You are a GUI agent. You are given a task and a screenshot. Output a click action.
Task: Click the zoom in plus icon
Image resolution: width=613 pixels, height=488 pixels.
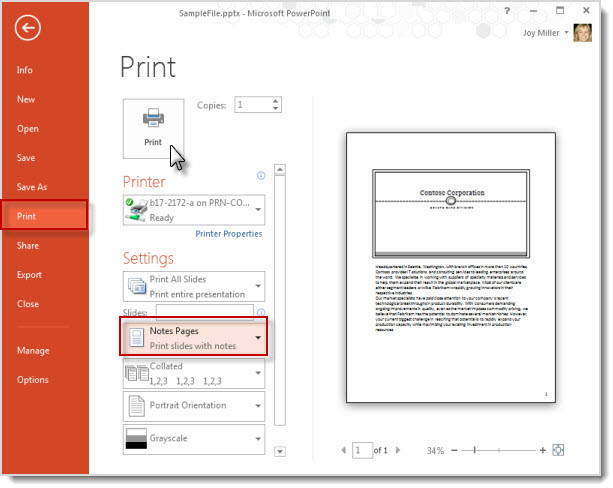[542, 450]
